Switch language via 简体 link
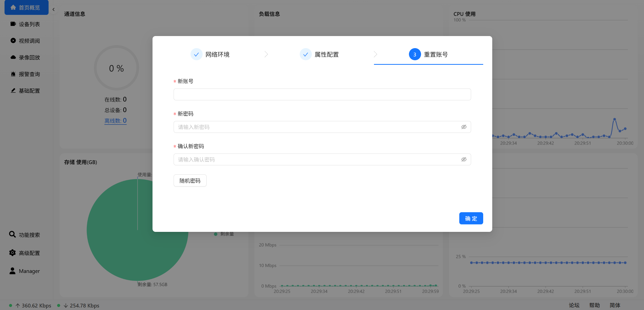 tap(615, 305)
